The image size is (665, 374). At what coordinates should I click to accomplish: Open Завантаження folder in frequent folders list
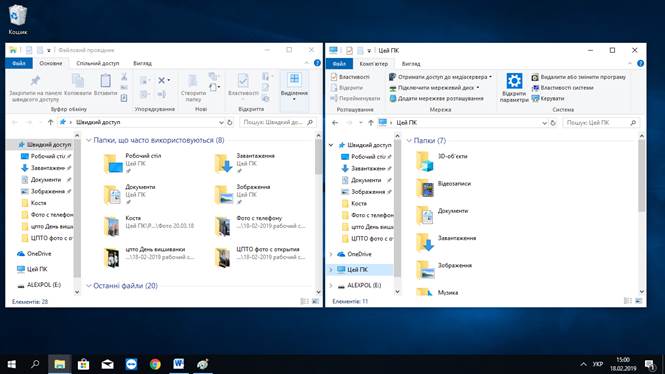(245, 163)
